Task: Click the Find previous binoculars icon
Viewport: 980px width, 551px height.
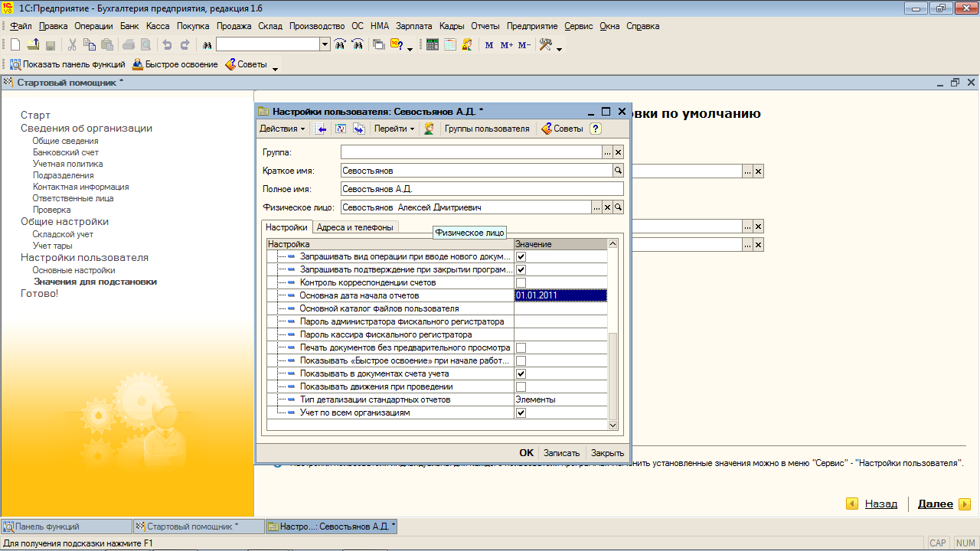Action: click(357, 45)
